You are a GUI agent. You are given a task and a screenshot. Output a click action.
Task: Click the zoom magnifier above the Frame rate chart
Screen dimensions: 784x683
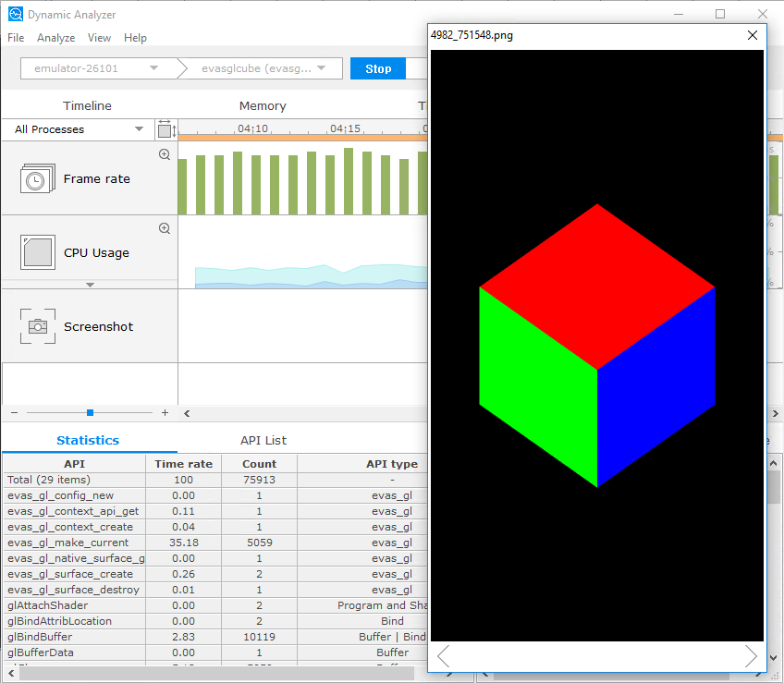tap(164, 154)
